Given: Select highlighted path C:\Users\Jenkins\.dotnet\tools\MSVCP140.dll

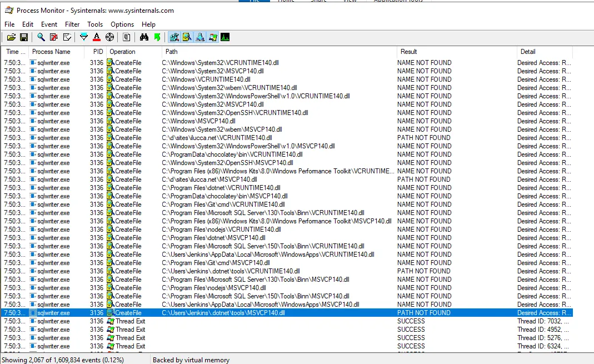Looking at the screenshot, I should tap(223, 312).
